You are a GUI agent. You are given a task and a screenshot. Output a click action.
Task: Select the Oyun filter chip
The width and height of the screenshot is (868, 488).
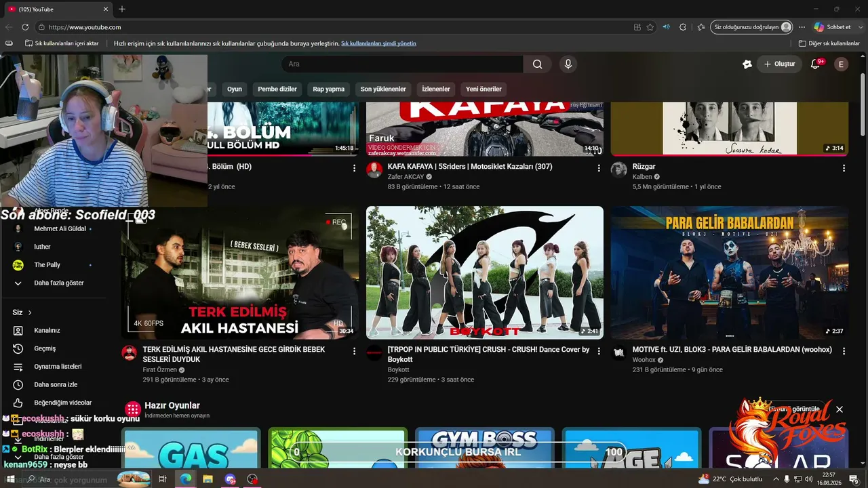(x=235, y=89)
